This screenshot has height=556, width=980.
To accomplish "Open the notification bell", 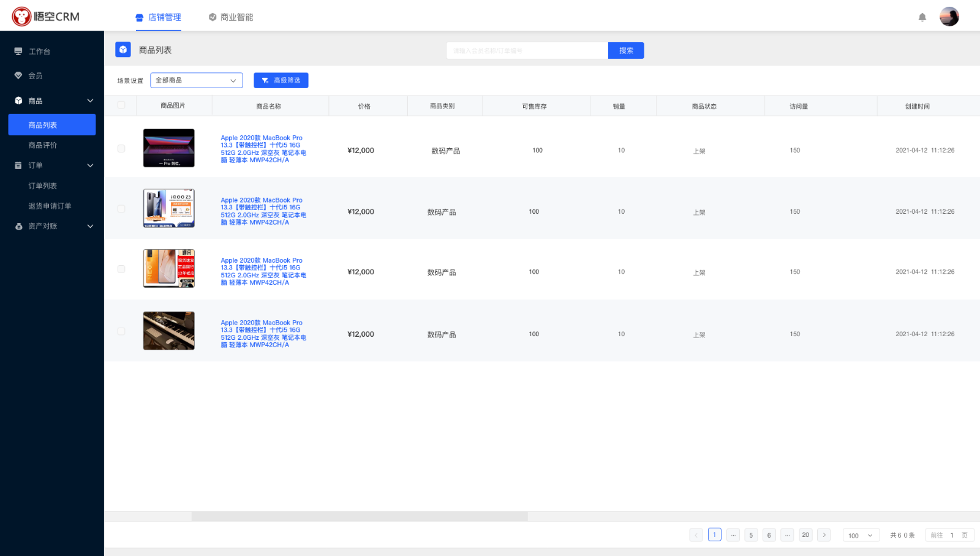I will [x=922, y=17].
